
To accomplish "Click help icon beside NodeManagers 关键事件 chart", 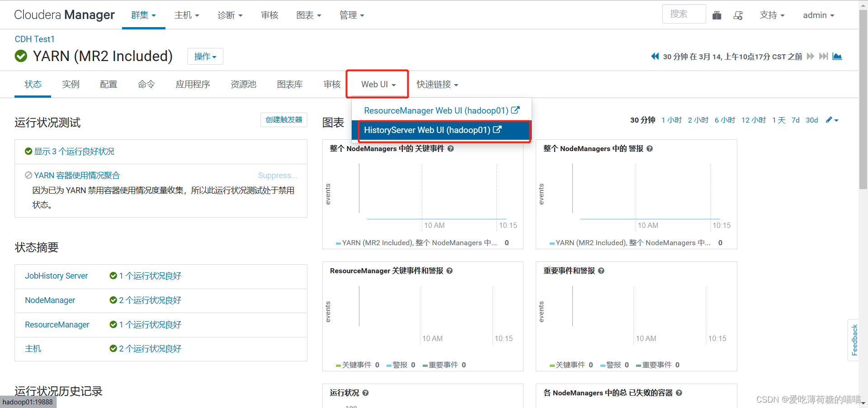I will [x=451, y=148].
